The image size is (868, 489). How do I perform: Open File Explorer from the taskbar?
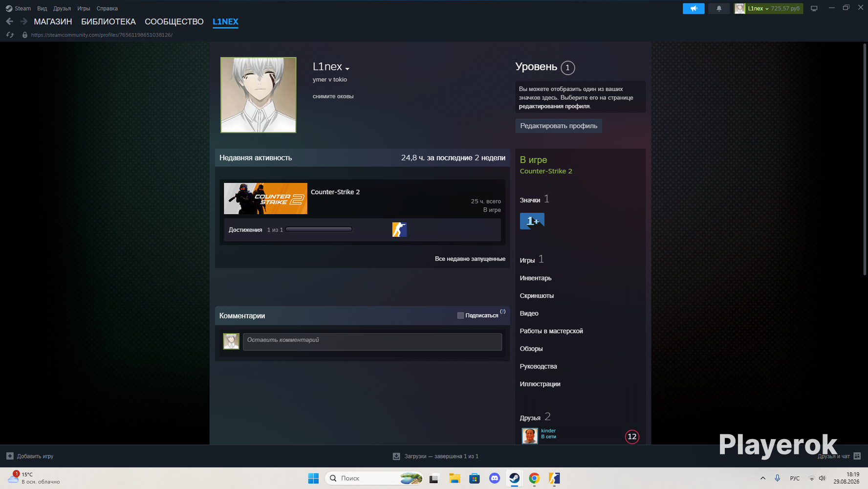pyautogui.click(x=455, y=478)
